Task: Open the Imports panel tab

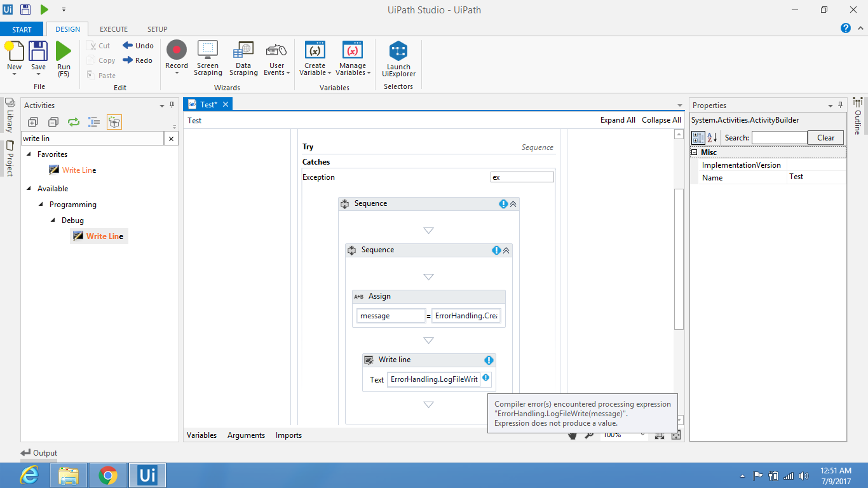Action: [x=288, y=435]
